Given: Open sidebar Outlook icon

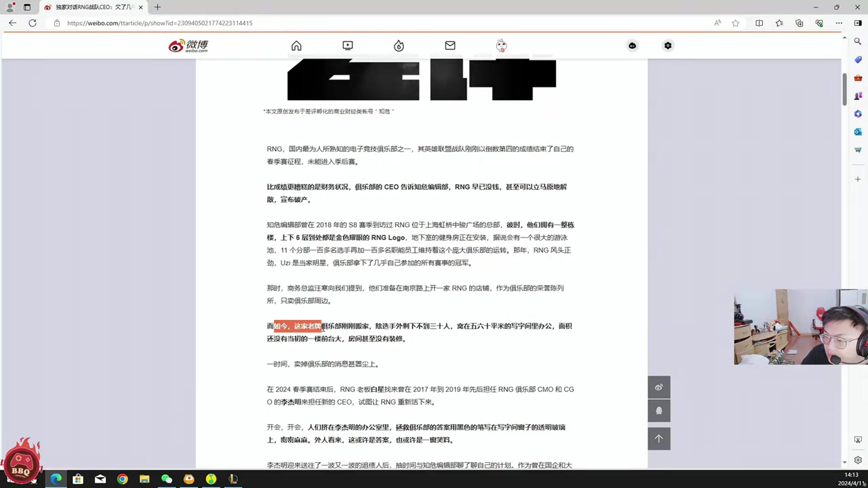Looking at the screenshot, I should tap(858, 132).
